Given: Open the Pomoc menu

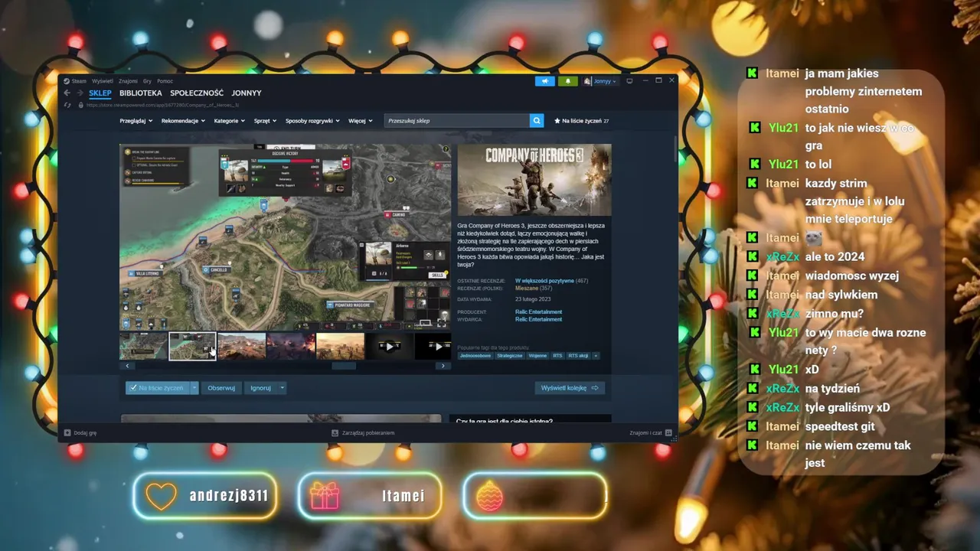Looking at the screenshot, I should coord(165,81).
